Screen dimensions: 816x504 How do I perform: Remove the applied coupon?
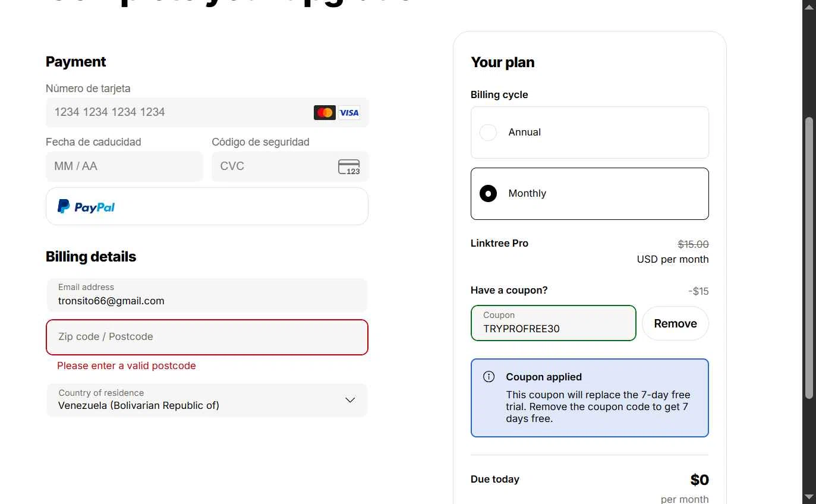click(675, 323)
